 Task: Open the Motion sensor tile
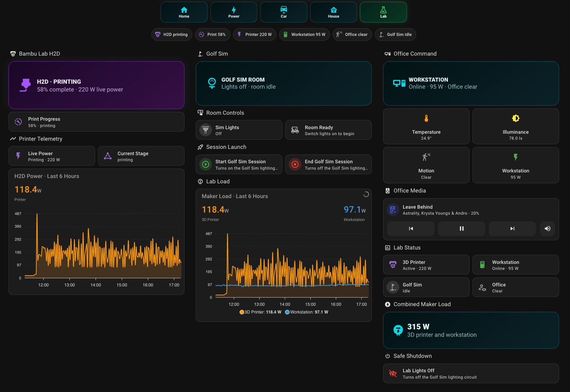426,165
